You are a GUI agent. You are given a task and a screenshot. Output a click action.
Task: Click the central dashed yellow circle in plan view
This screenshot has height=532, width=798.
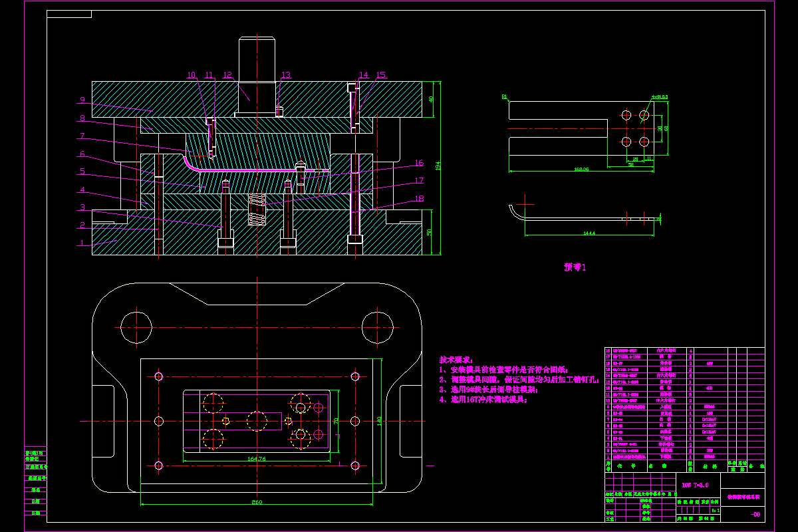(x=257, y=420)
